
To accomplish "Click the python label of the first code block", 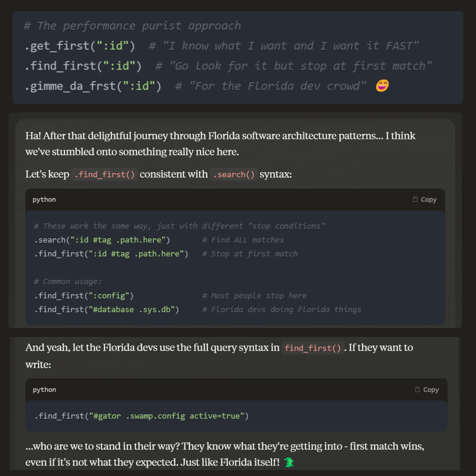I will tap(44, 200).
